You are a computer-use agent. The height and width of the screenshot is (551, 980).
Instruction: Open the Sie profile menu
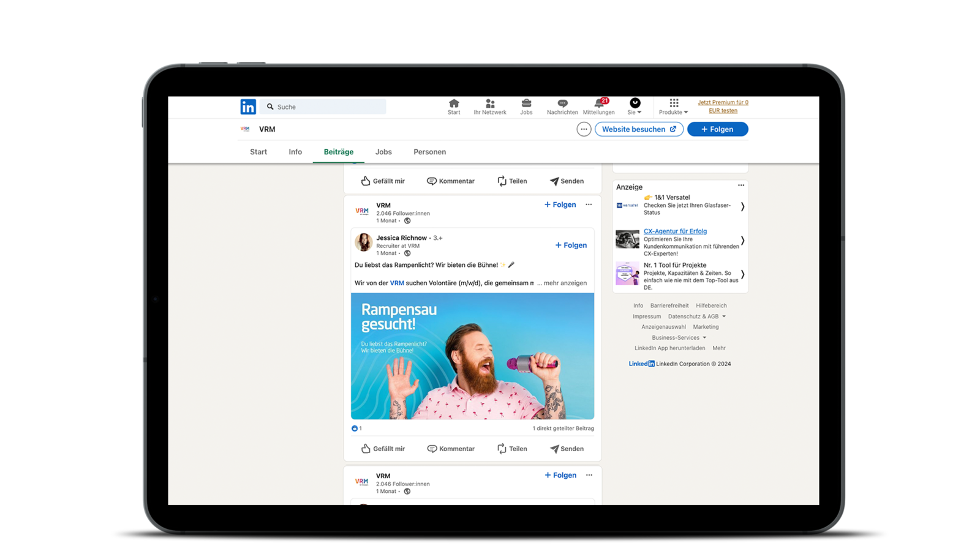point(635,107)
